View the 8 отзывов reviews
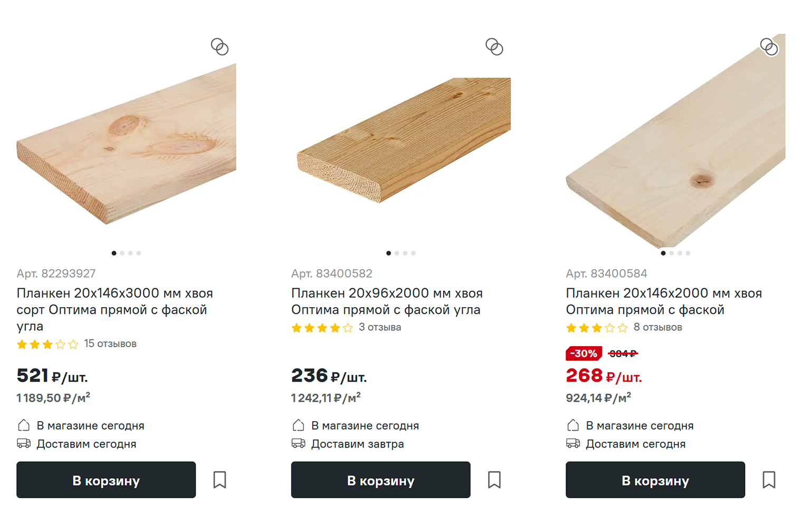 (658, 327)
